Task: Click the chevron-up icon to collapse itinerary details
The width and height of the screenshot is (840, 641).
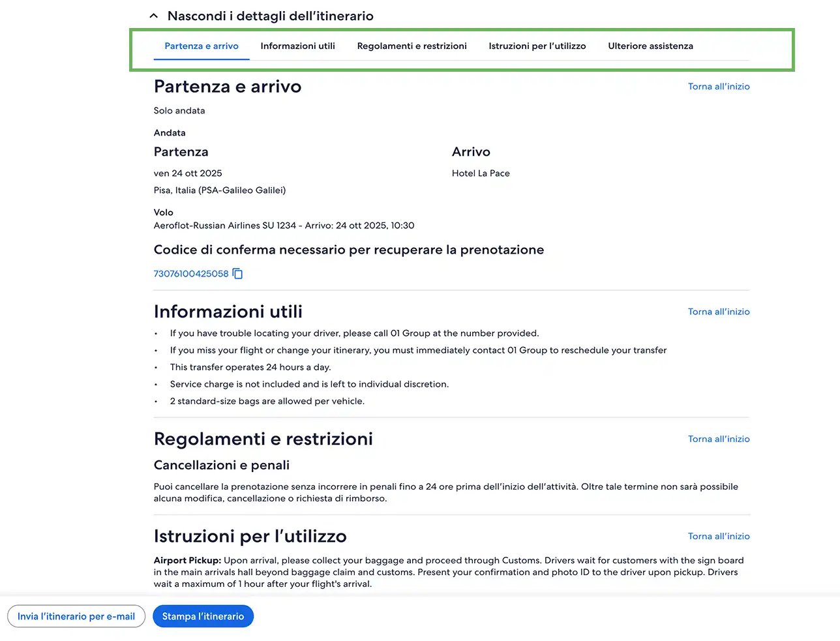Action: pyautogui.click(x=154, y=16)
